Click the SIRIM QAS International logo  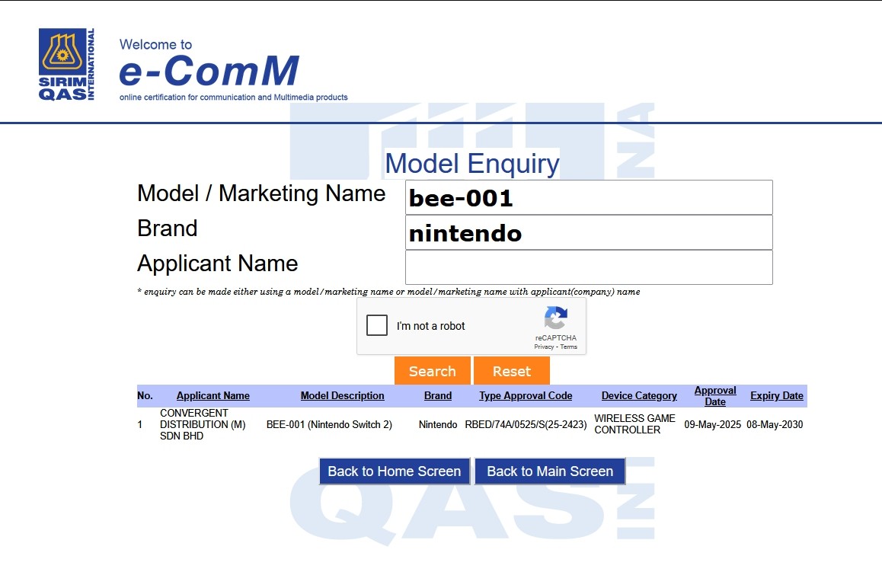pyautogui.click(x=67, y=65)
